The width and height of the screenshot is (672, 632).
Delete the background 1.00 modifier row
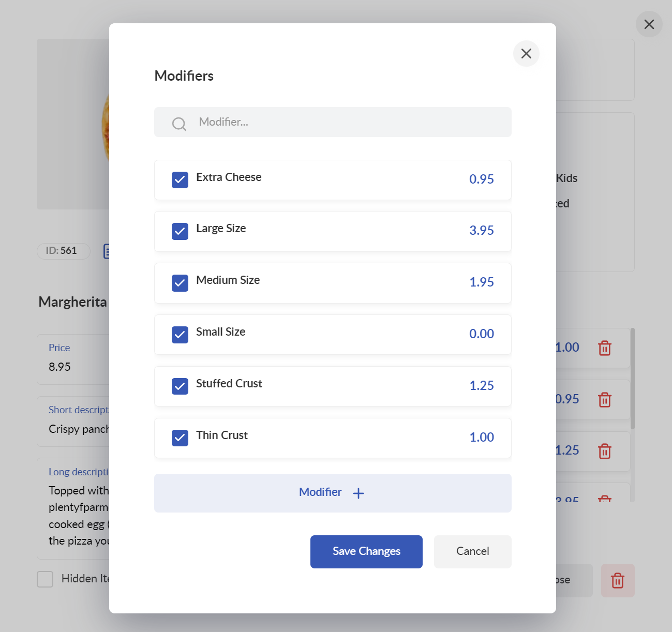pyautogui.click(x=605, y=348)
